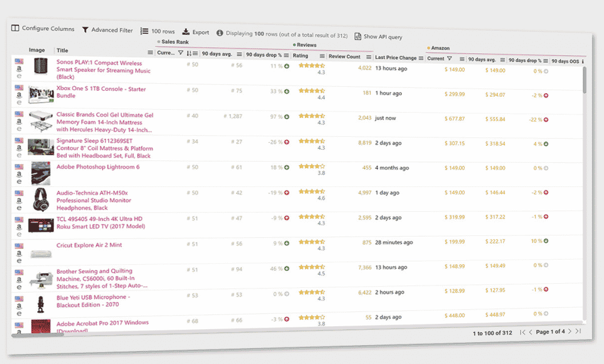Go to the next page
Viewport: 604px width, 364px height.
(x=570, y=332)
